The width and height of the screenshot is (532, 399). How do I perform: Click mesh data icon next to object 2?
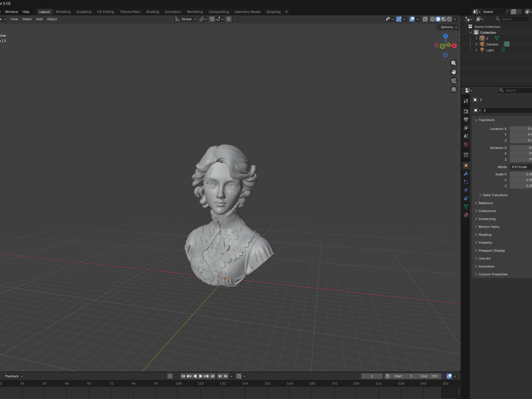click(497, 38)
